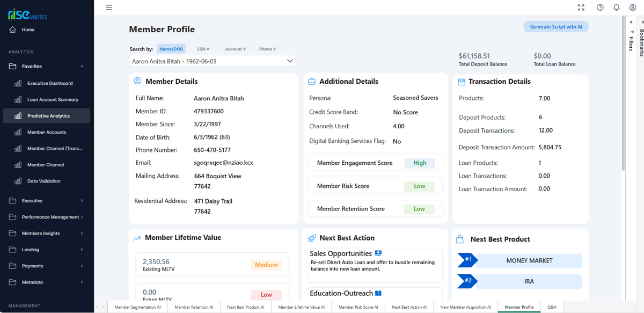Switch to Member Segmentation AI tab
The image size is (644, 313).
(x=137, y=307)
